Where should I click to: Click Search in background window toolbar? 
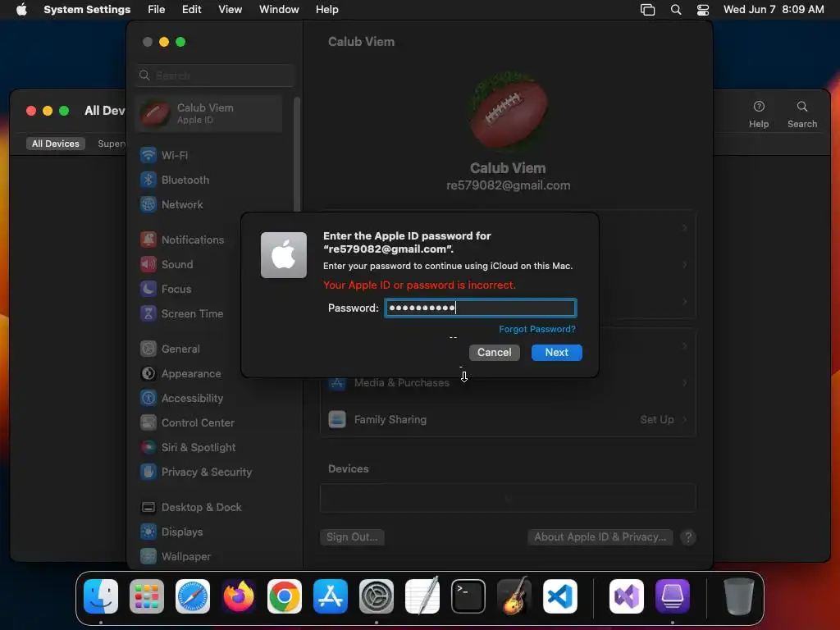(x=802, y=114)
